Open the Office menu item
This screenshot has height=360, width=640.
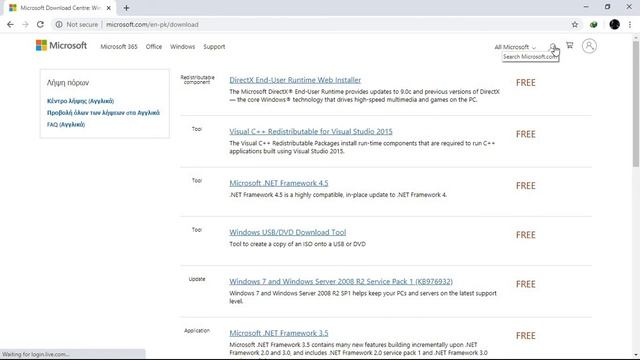(x=154, y=47)
